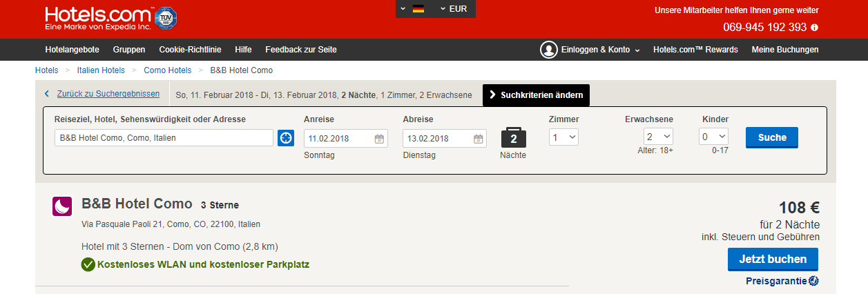Viewport: 868px width, 294px height.
Task: Open Hotelangebote menu item
Action: pos(72,50)
